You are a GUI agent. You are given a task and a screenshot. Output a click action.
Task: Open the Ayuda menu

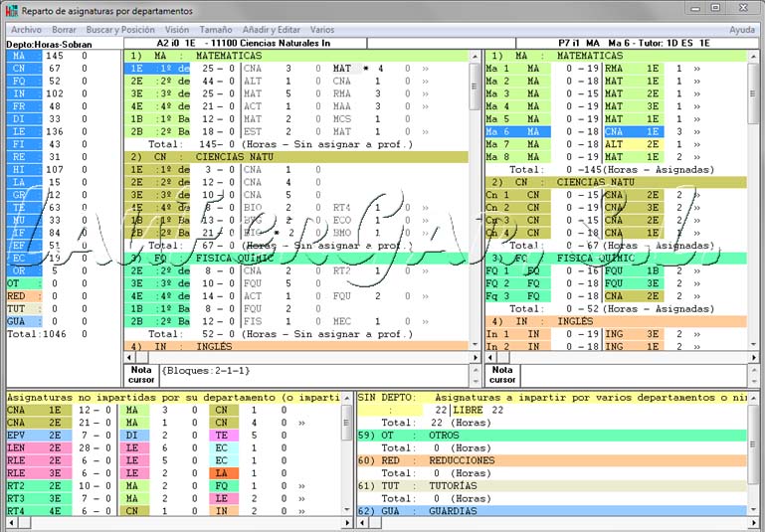click(x=742, y=30)
